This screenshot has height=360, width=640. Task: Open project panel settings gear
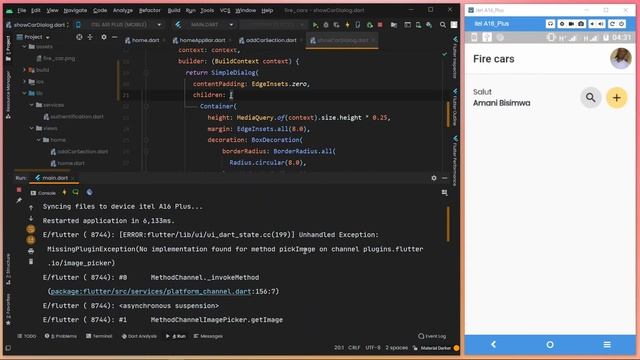tap(104, 37)
